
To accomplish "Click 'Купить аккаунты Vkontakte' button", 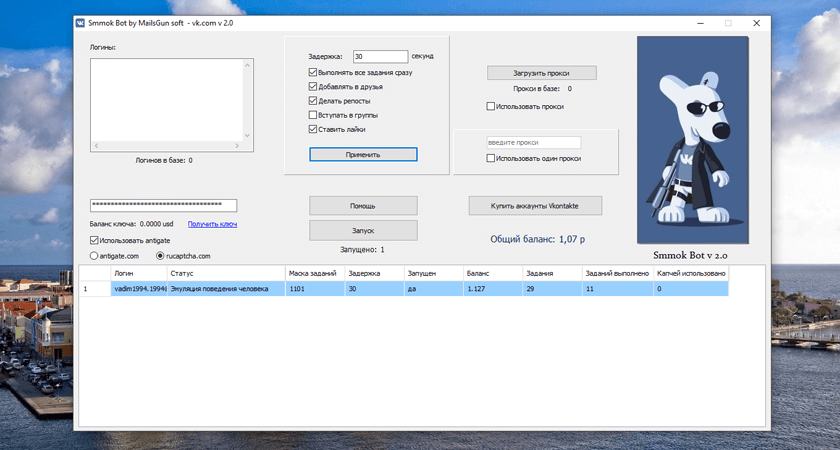I will pos(535,206).
